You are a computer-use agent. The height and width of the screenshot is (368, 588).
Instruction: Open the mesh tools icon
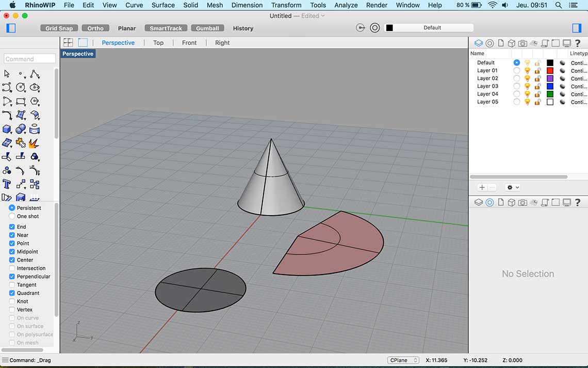coord(21,197)
